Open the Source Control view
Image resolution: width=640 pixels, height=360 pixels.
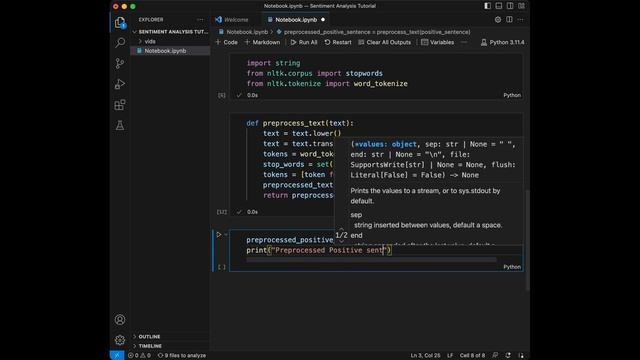pyautogui.click(x=120, y=63)
